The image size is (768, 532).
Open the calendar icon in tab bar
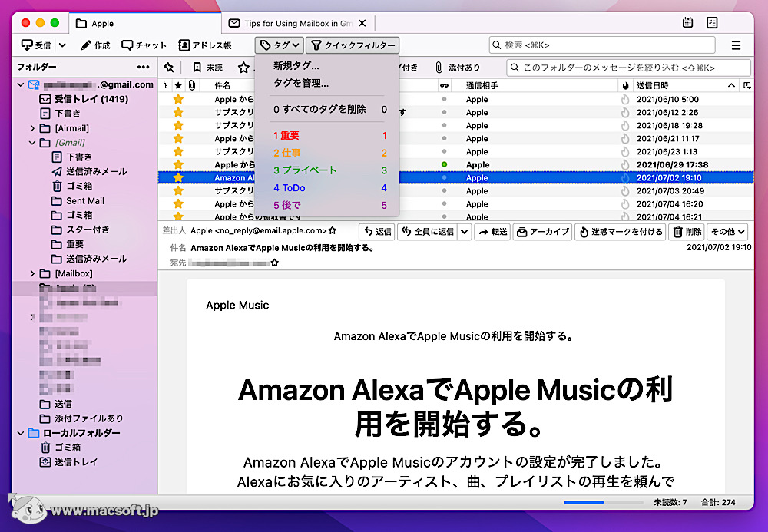687,22
